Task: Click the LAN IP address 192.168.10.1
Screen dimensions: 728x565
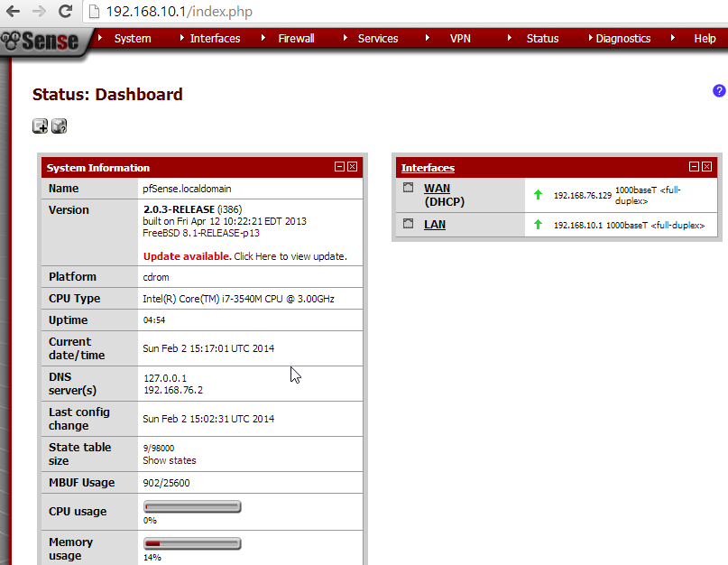Action: [577, 226]
